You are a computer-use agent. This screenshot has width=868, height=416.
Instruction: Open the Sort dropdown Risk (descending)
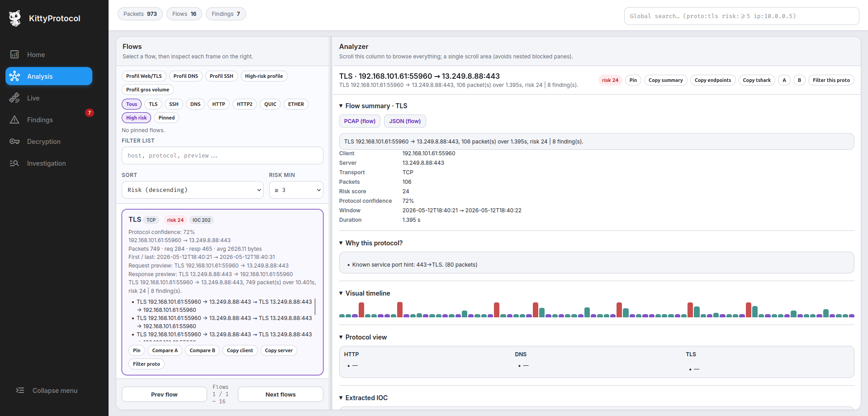click(x=193, y=190)
